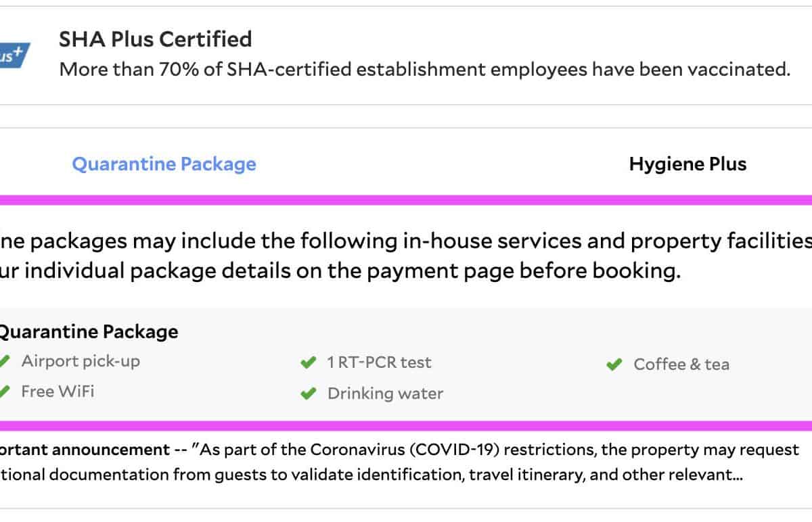The image size is (812, 522).
Task: Click the Airport pick-up label
Action: pos(81,361)
